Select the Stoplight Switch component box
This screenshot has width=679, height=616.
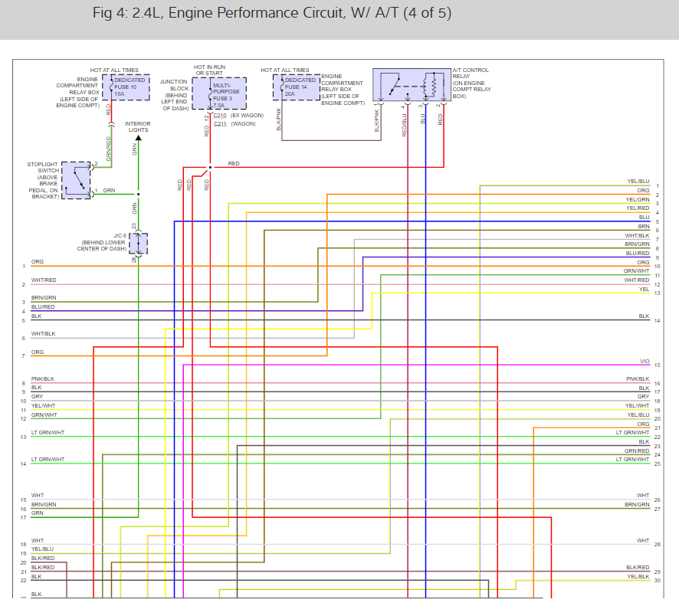76,180
